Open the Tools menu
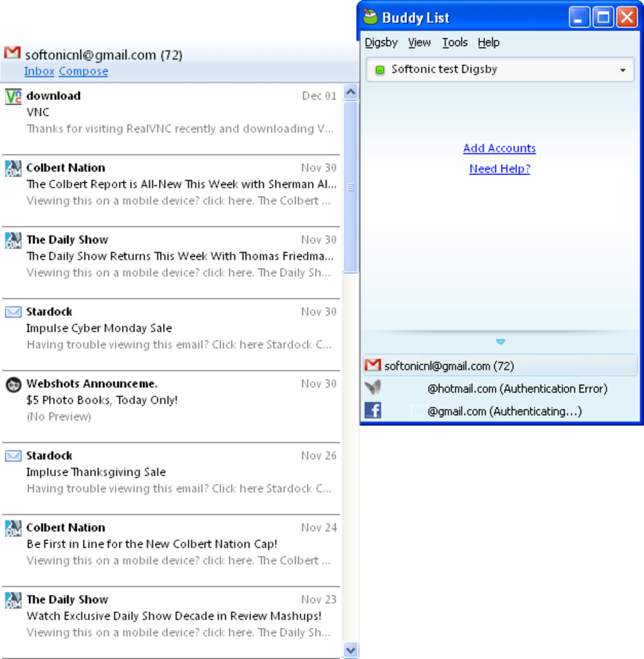The width and height of the screenshot is (644, 659). click(455, 42)
